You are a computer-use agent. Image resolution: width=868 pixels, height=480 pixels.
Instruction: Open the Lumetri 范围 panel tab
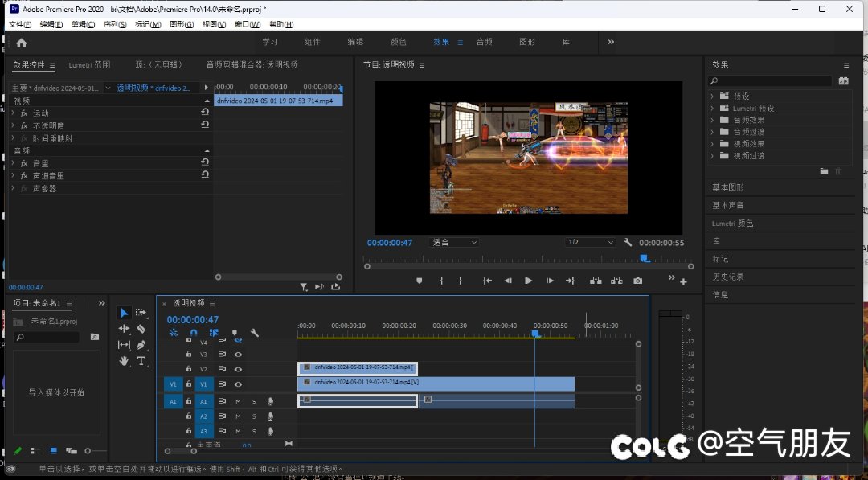[x=89, y=65]
